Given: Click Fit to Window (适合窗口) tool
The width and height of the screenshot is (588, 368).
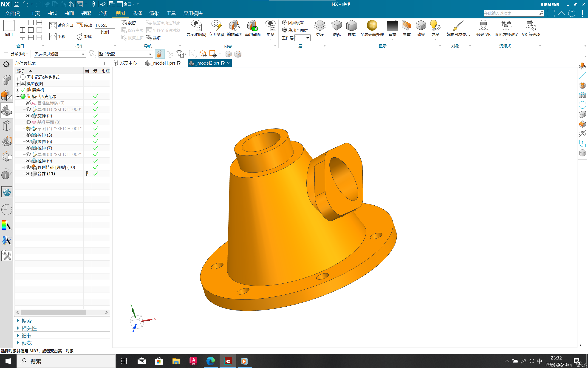Looking at the screenshot, I should coord(61,25).
